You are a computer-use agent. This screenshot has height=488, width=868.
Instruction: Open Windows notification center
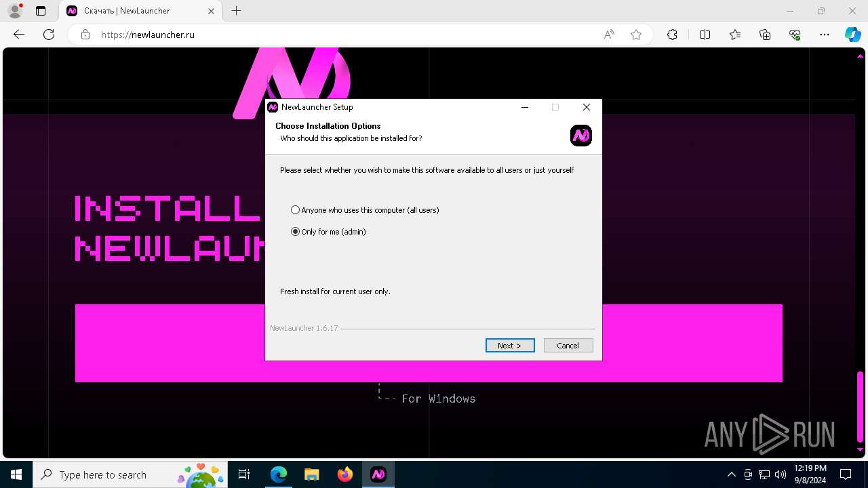[846, 474]
